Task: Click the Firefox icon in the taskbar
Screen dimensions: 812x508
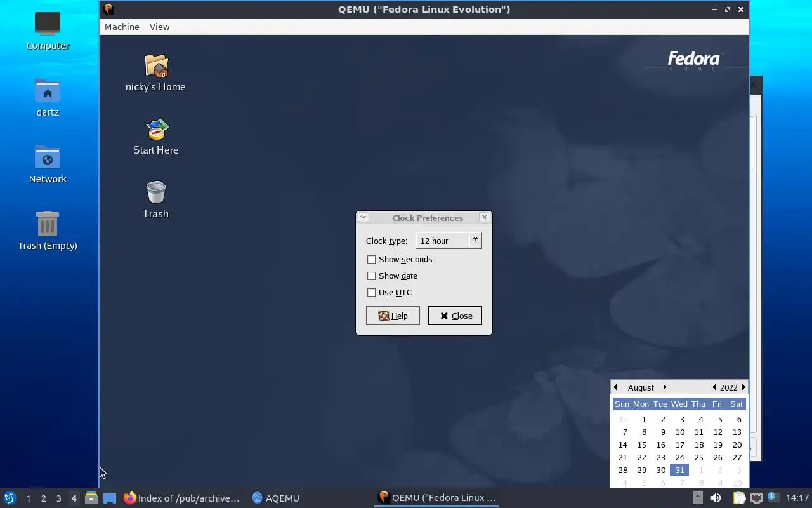Action: click(130, 498)
